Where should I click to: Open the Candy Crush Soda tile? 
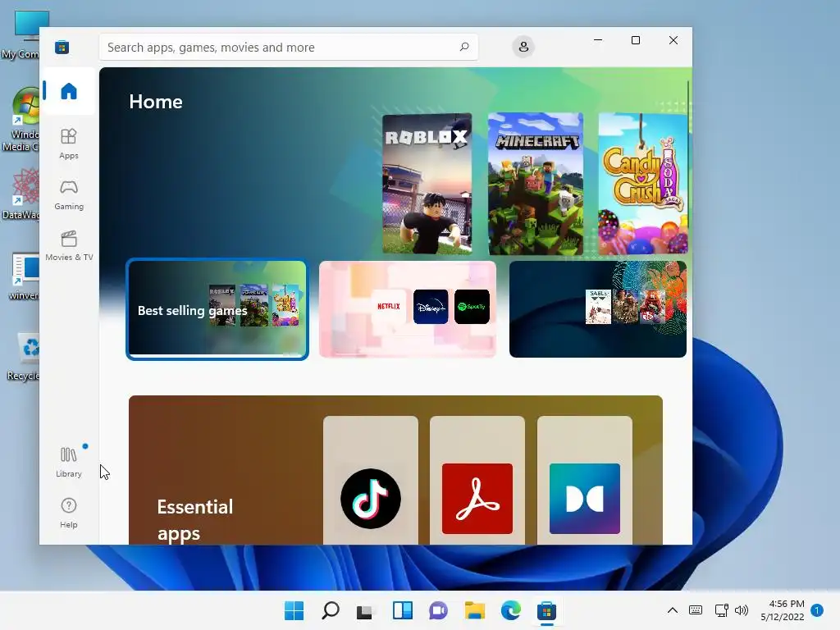click(x=643, y=183)
